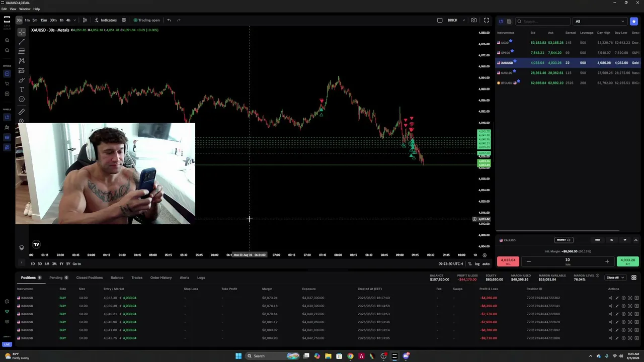Screen dimensions: 644x362
Task: Toggle percent scale on chart
Action: pyautogui.click(x=470, y=264)
